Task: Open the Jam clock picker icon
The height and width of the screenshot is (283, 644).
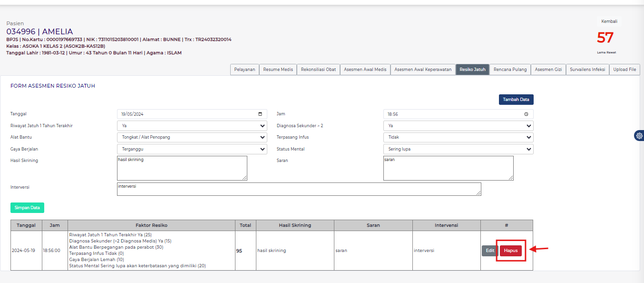Action: coord(527,114)
